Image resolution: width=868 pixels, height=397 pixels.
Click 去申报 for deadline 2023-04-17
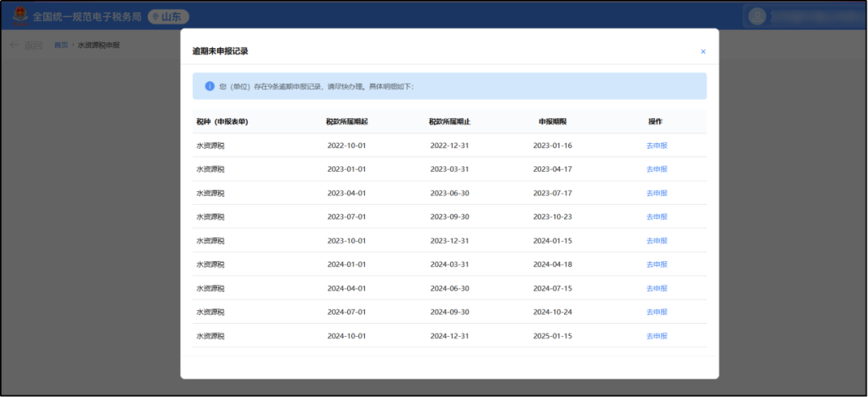[657, 170]
